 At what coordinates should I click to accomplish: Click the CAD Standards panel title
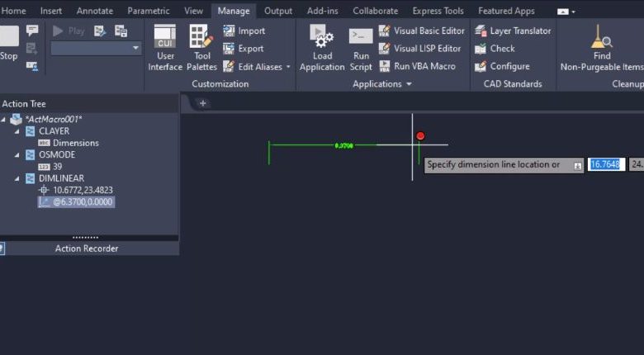pyautogui.click(x=513, y=84)
